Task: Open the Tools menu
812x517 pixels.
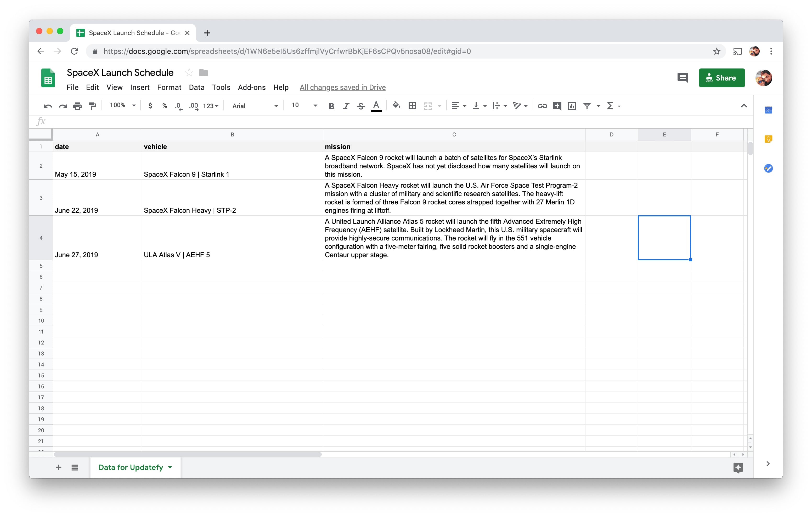Action: click(221, 87)
